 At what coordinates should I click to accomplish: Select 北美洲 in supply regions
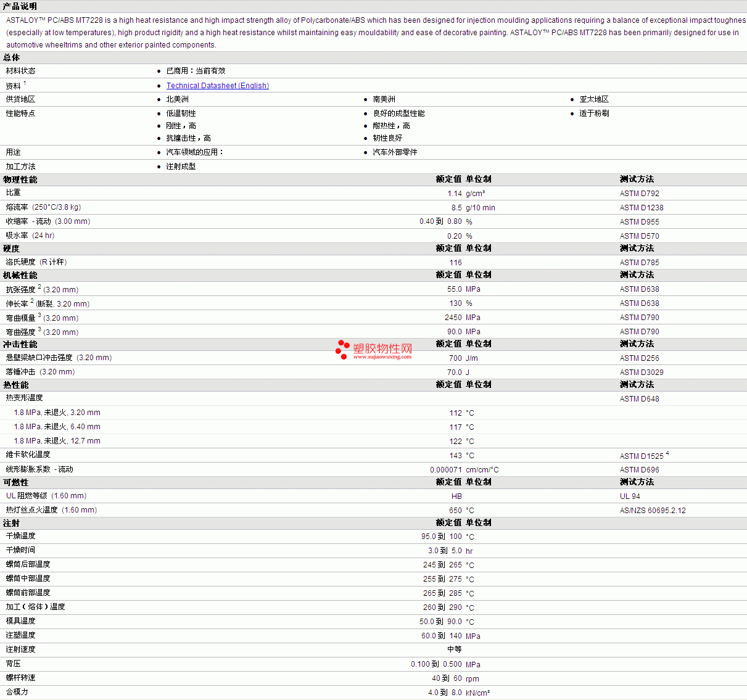coord(177,99)
